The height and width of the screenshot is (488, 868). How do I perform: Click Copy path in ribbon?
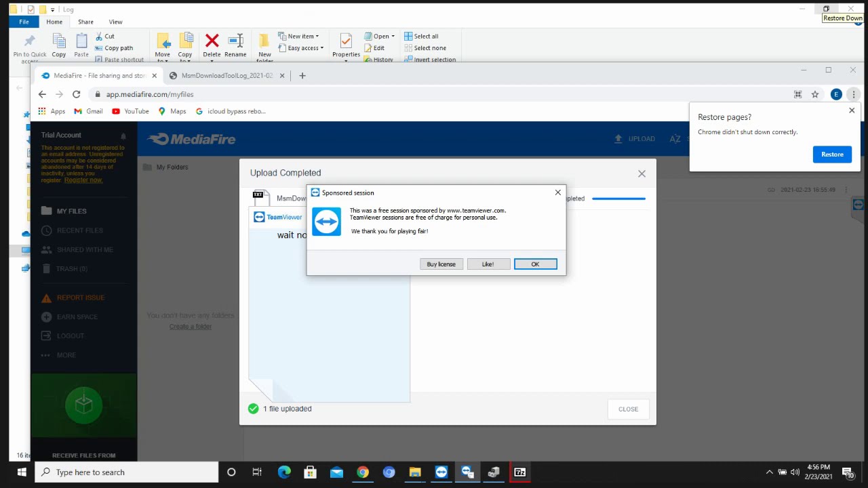[x=114, y=48]
